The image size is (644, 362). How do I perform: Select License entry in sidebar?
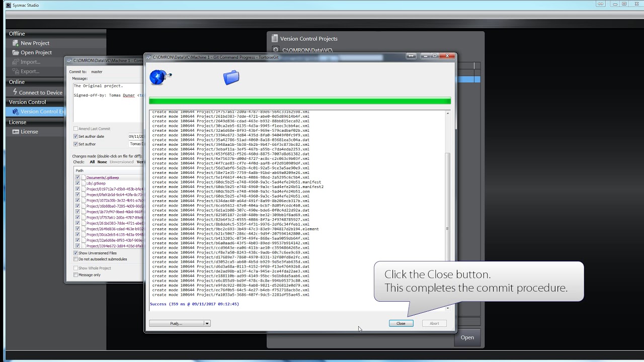[29, 132]
